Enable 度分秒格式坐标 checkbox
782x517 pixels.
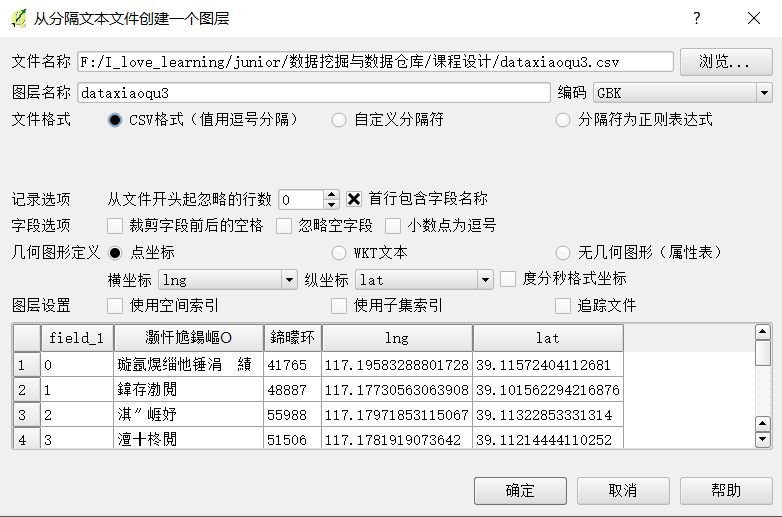pos(508,279)
